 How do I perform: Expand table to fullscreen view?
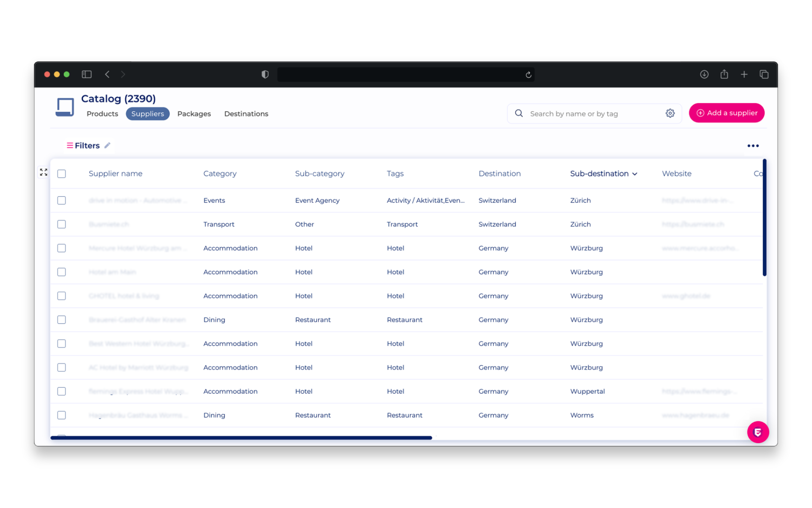43,172
